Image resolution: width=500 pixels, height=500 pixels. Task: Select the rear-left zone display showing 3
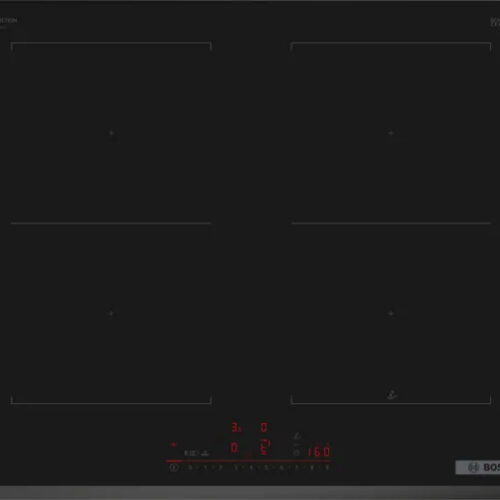(236, 427)
